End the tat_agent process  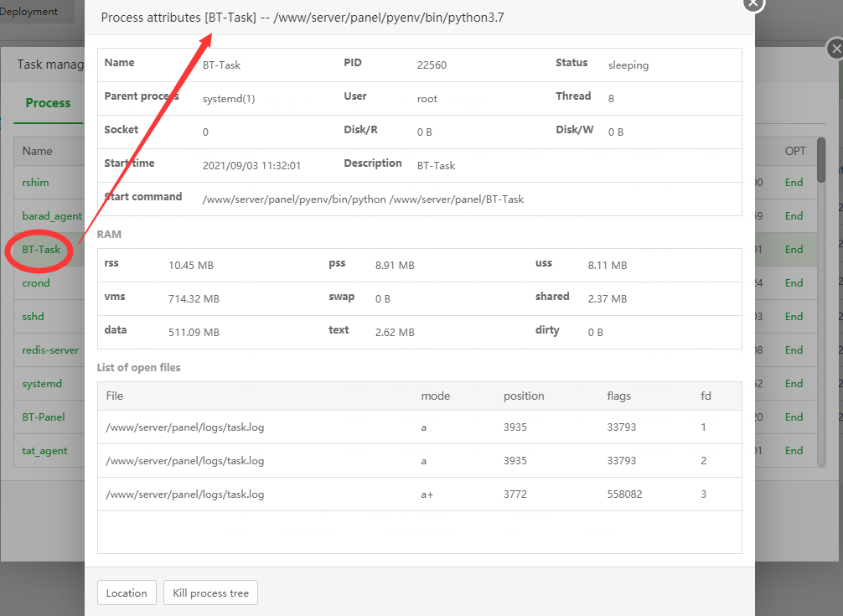pos(794,451)
